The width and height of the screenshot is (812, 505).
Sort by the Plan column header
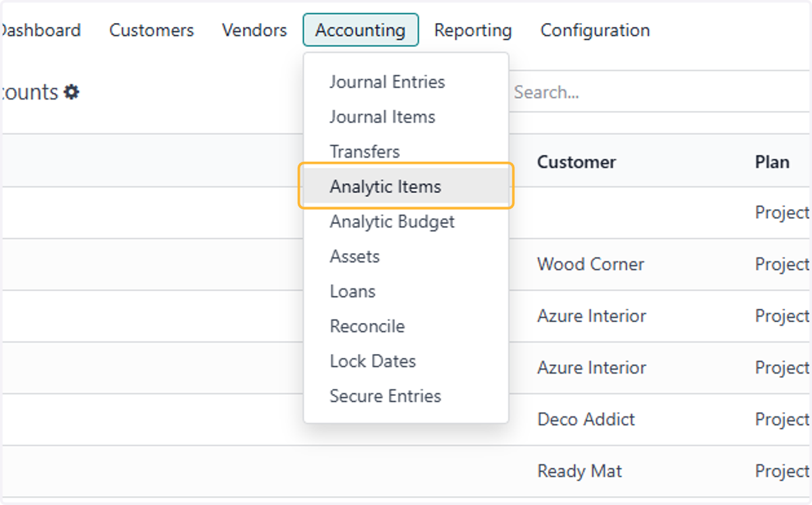tap(772, 162)
